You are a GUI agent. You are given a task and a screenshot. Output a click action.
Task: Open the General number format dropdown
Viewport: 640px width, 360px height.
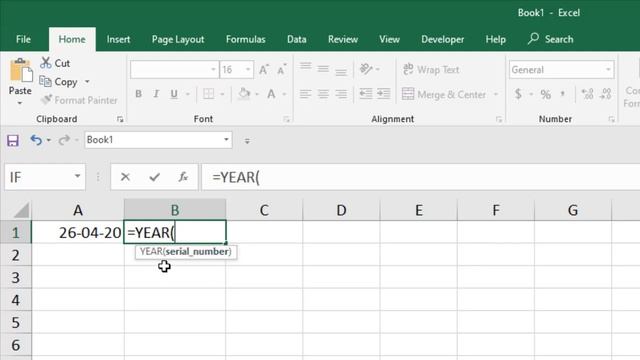(608, 69)
